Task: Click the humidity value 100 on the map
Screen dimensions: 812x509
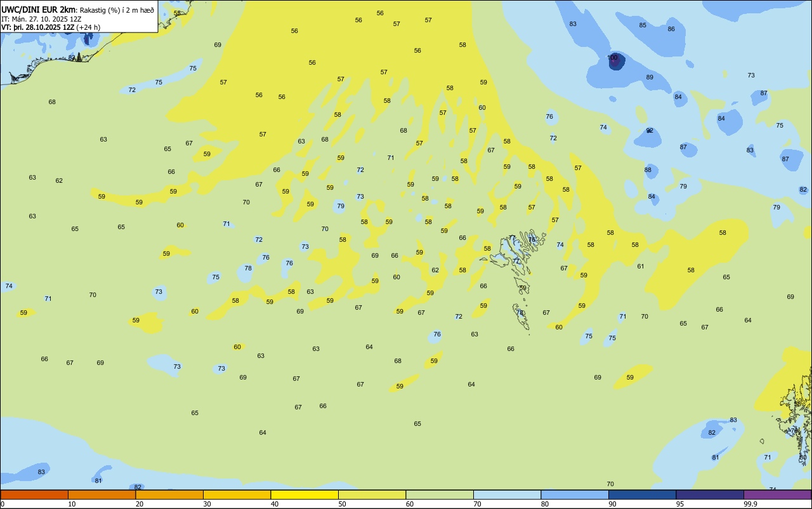Action: (x=612, y=58)
